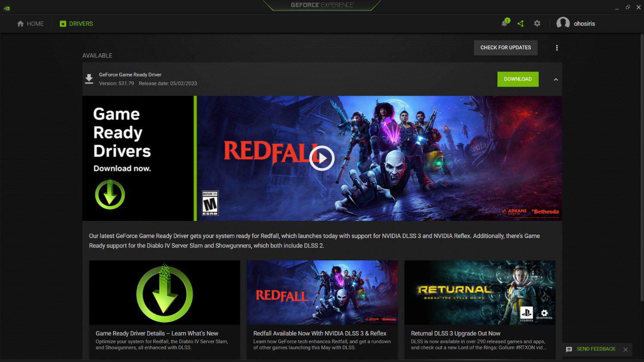This screenshot has width=644, height=362.
Task: Click the NVIDIA logo in title bar
Action: 7,8
